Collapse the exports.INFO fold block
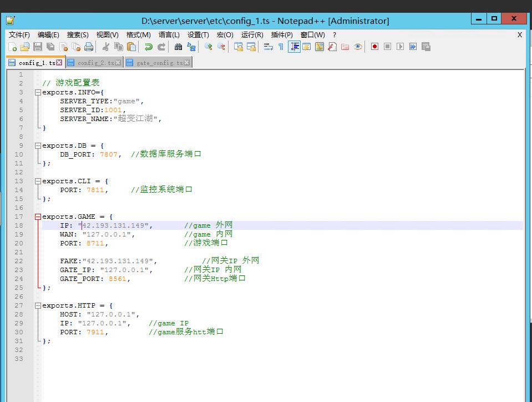Image resolution: width=532 pixels, height=402 pixels. click(38, 92)
